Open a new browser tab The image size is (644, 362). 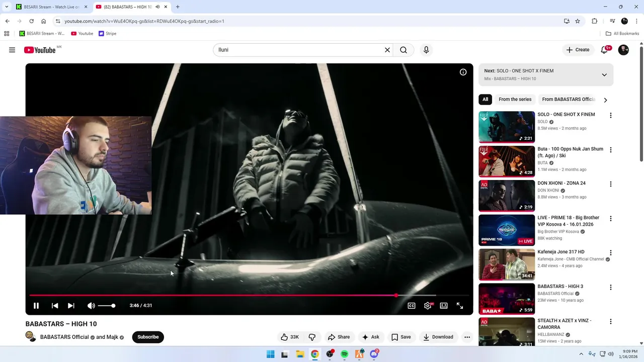click(x=178, y=7)
